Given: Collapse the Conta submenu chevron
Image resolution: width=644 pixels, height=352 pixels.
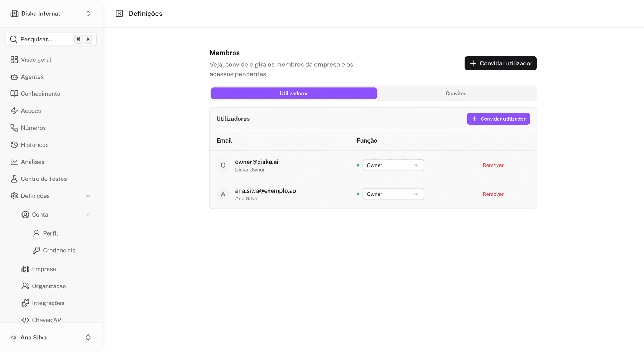Looking at the screenshot, I should (88, 214).
